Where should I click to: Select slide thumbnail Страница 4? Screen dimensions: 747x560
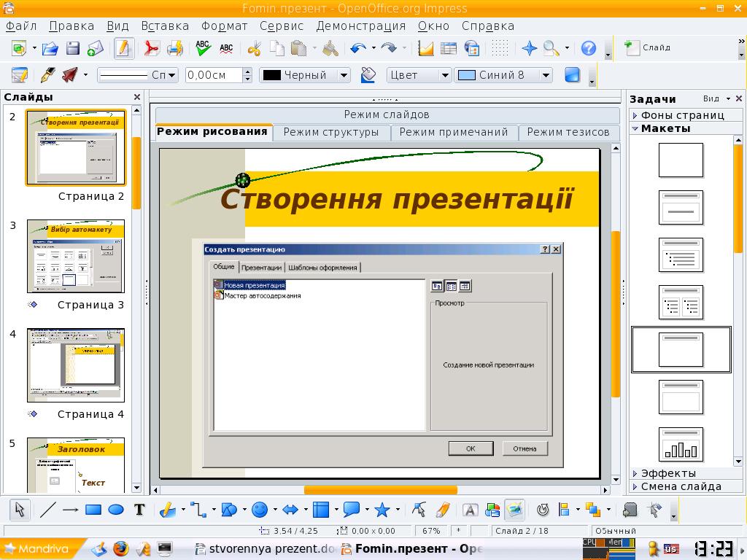(76, 365)
